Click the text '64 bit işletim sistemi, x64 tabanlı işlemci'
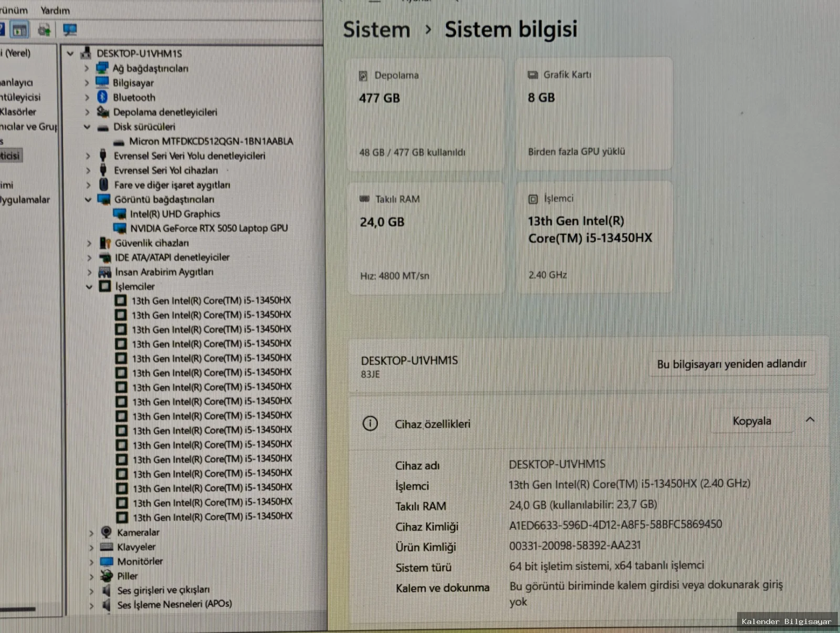The image size is (840, 633). 606,565
